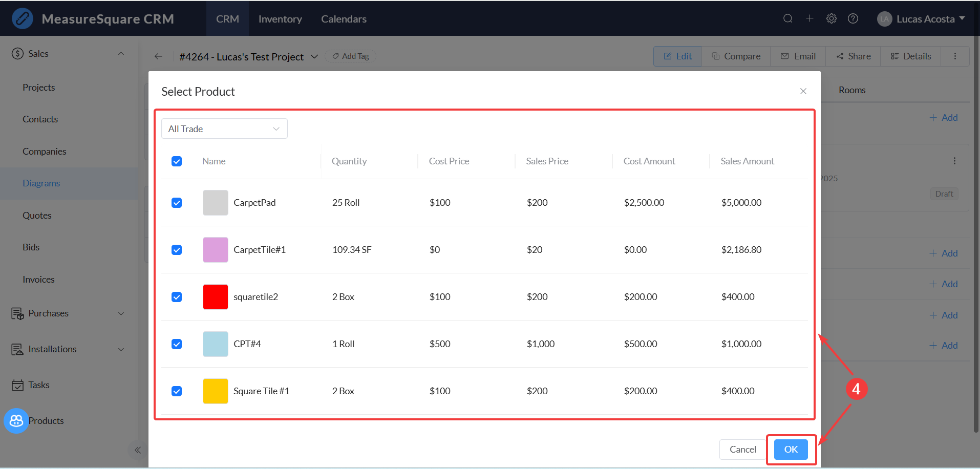Select the Rooms tab behind dialog
Screen dimensions: 980x469
(852, 90)
